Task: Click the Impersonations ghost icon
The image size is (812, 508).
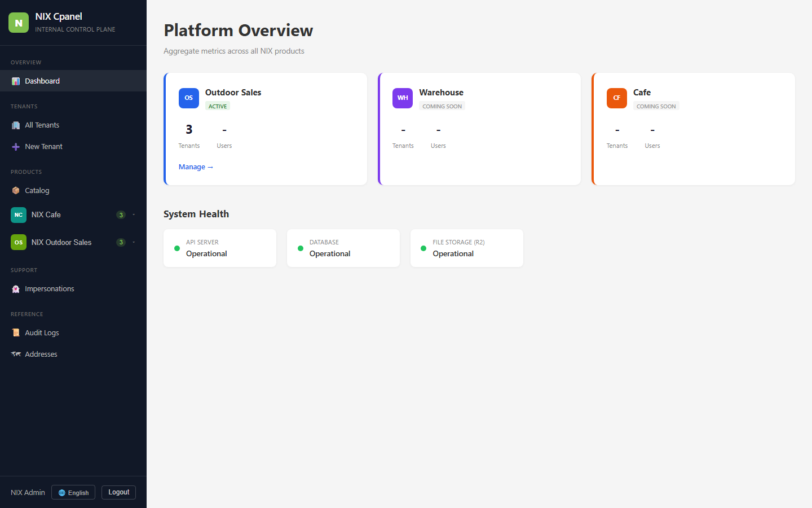Action: [16, 289]
